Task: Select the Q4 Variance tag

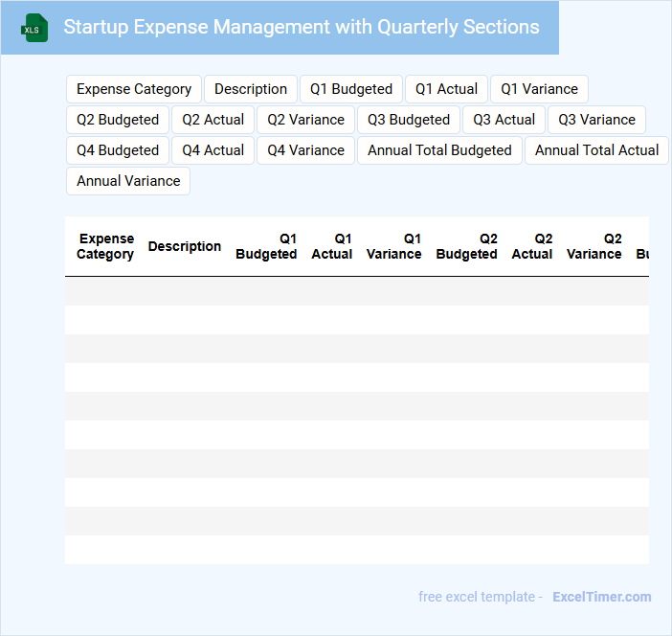Action: point(306,150)
